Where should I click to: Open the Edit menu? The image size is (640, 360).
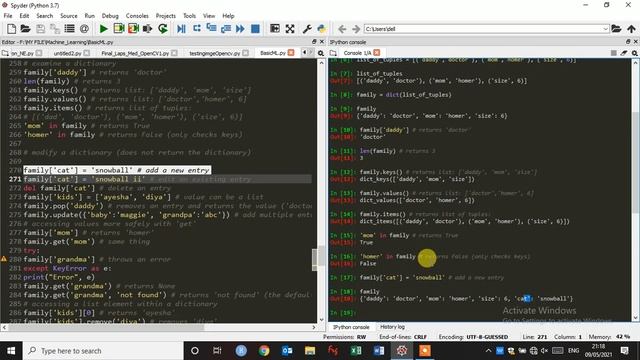[x=24, y=16]
